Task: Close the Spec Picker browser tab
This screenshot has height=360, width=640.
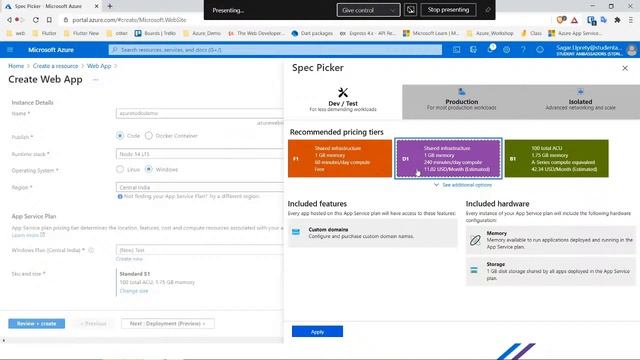Action: coord(97,6)
